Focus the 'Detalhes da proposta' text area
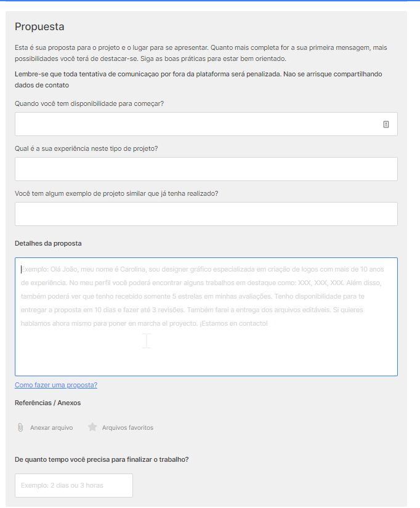 click(x=206, y=317)
